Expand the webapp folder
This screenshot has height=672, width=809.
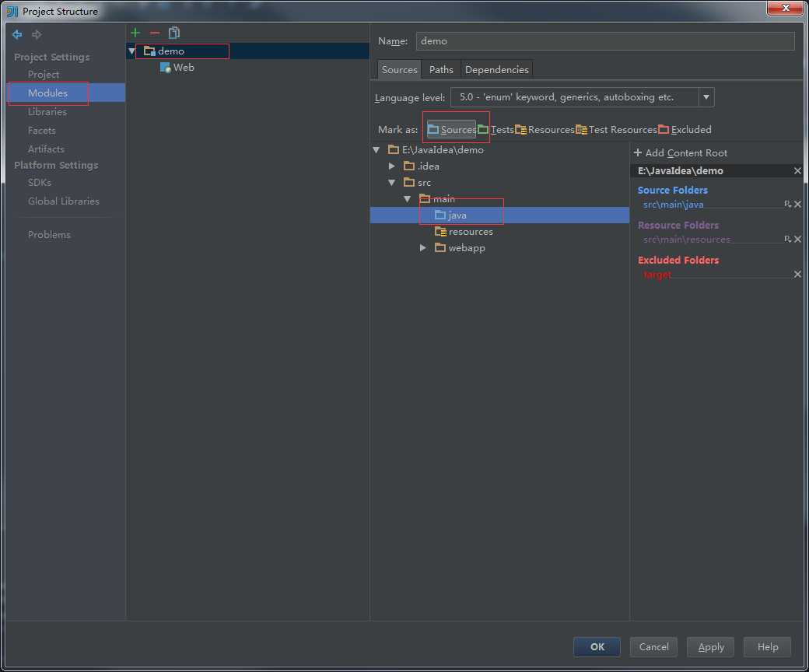pyautogui.click(x=422, y=248)
